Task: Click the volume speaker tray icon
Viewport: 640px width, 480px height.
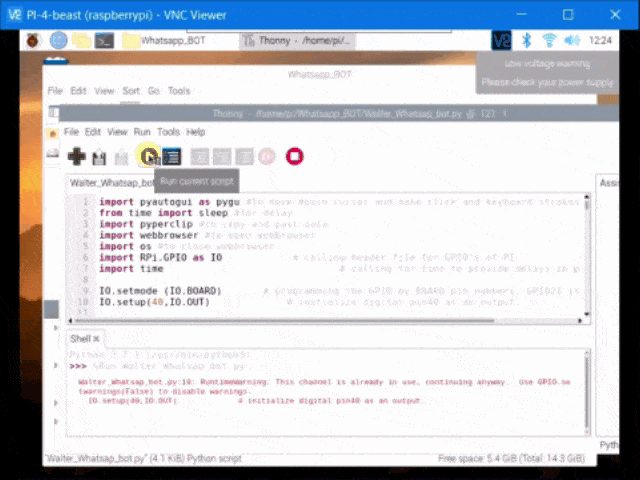Action: [x=572, y=40]
